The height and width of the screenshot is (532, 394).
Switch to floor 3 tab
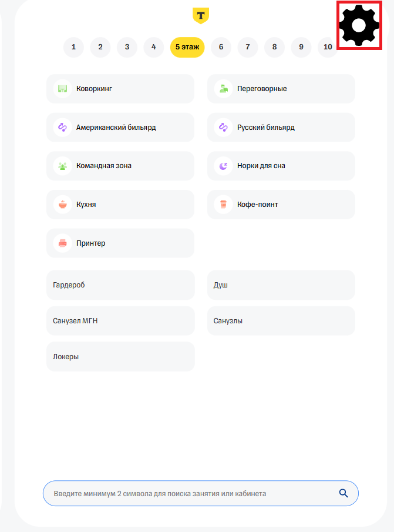pos(127,47)
